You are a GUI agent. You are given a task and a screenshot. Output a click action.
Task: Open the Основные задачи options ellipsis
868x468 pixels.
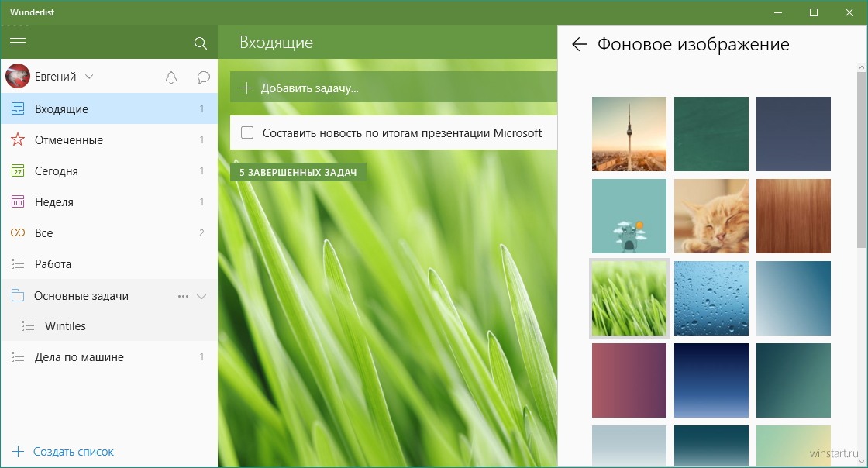183,297
